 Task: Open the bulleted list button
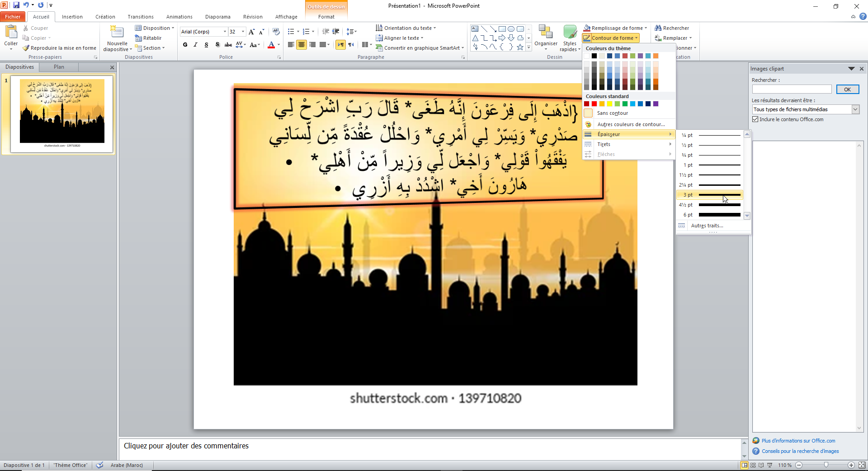(x=291, y=32)
